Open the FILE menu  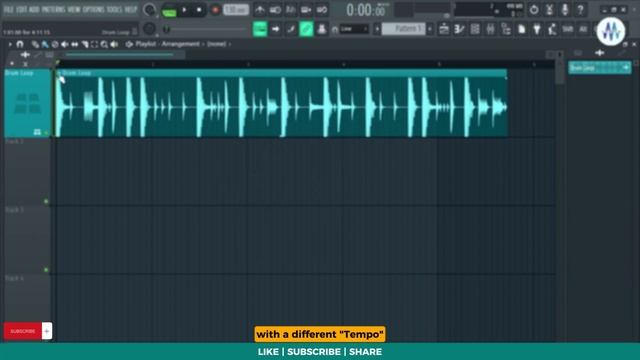click(x=8, y=9)
